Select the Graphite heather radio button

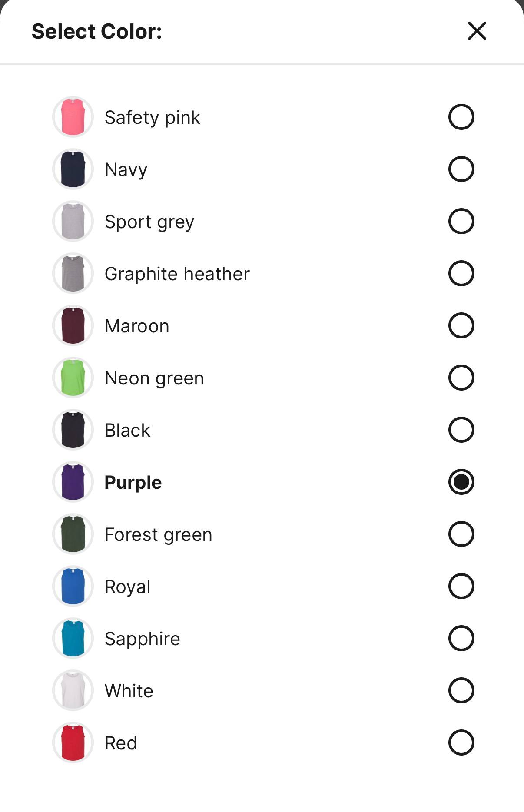[x=461, y=273]
